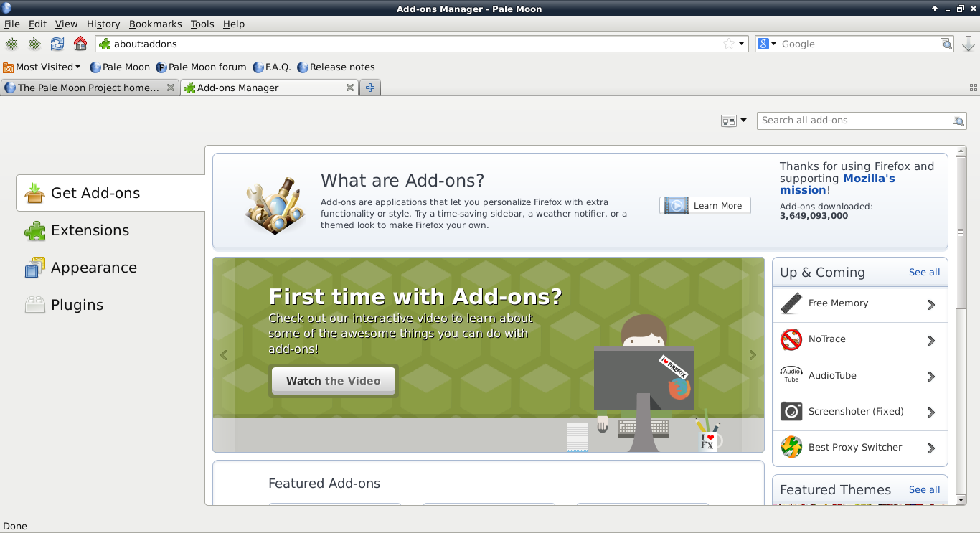Open the Help menu
980x533 pixels.
pyautogui.click(x=234, y=24)
